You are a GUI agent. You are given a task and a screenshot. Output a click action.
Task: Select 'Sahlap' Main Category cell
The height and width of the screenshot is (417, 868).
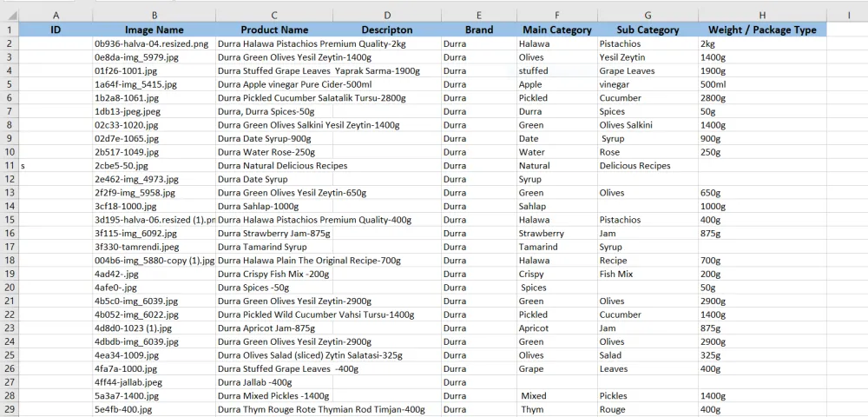[x=557, y=207]
